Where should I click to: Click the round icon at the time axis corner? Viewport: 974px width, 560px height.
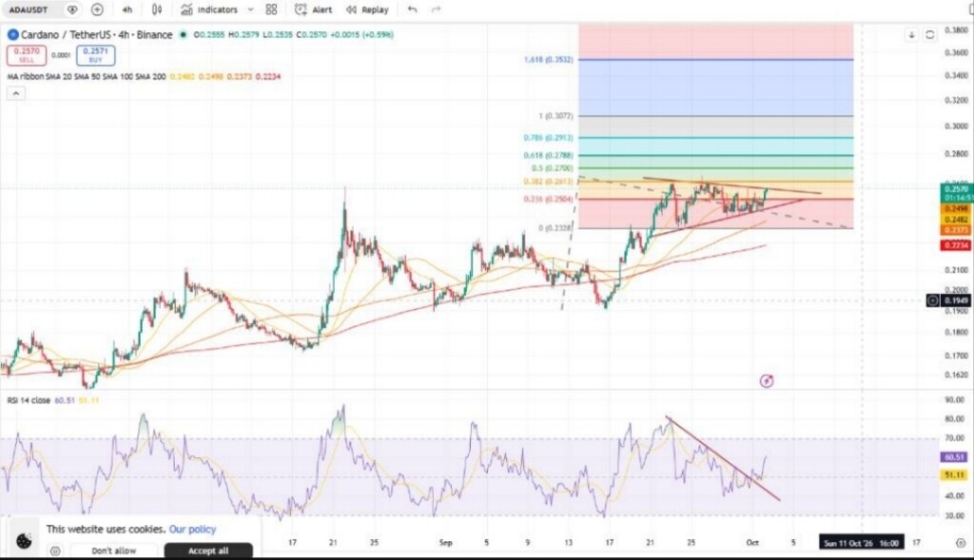(x=961, y=543)
